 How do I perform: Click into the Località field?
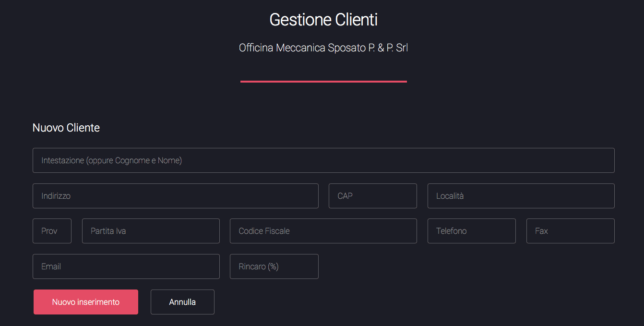coord(521,196)
